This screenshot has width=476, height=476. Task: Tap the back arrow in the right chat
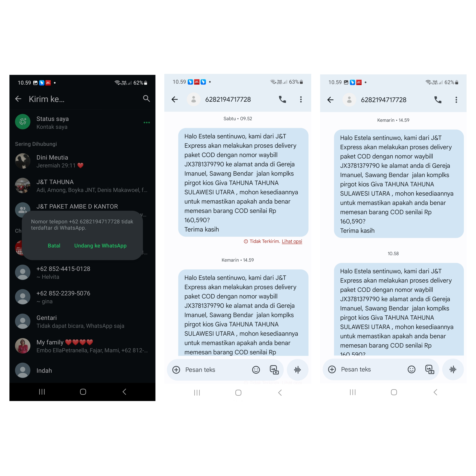point(330,100)
